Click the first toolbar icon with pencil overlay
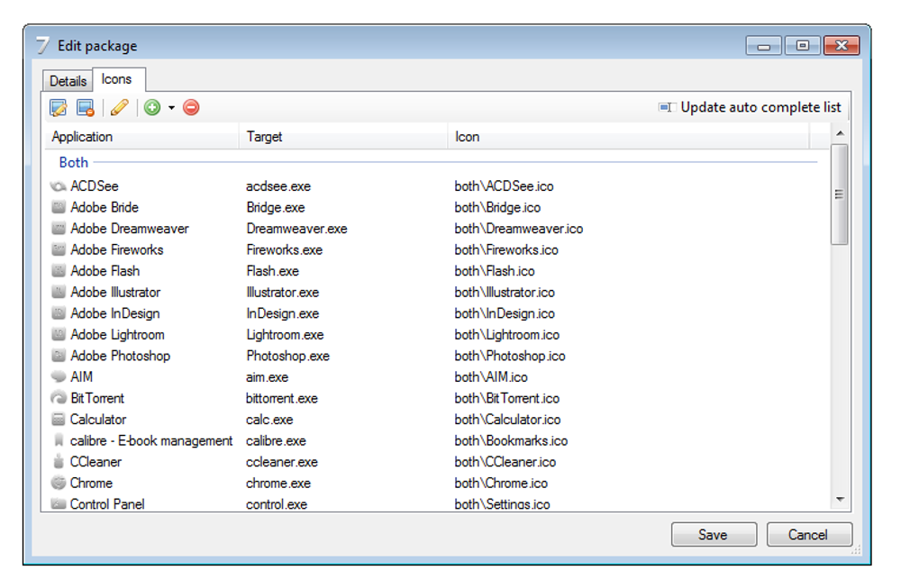The image size is (919, 588). pyautogui.click(x=59, y=108)
